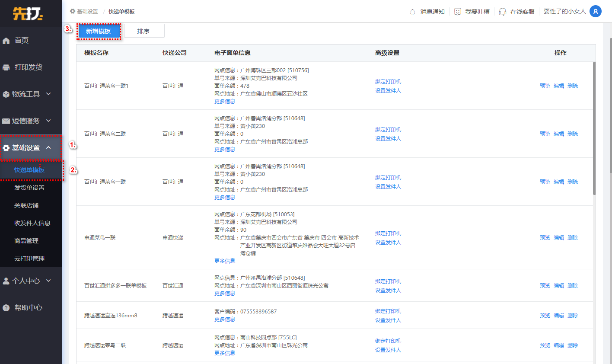This screenshot has width=612, height=364.
Task: Show 更多信息 for 百世汇通菜鸟一联1
Action: (225, 101)
